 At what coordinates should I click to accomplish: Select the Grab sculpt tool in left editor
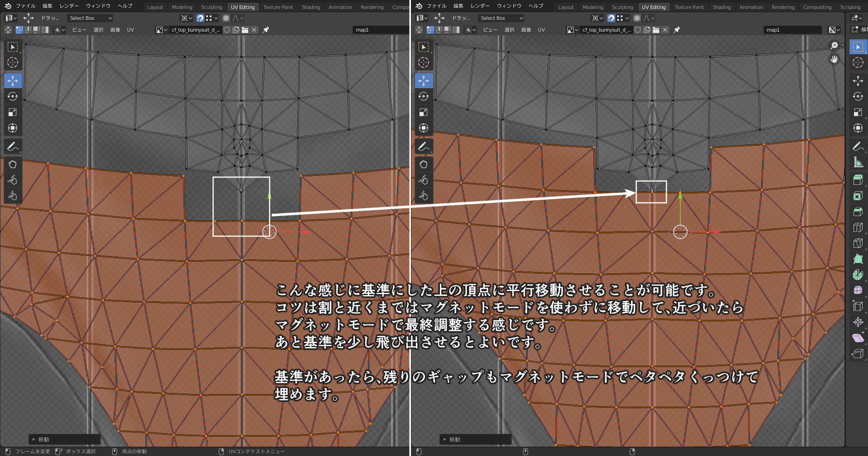(13, 165)
